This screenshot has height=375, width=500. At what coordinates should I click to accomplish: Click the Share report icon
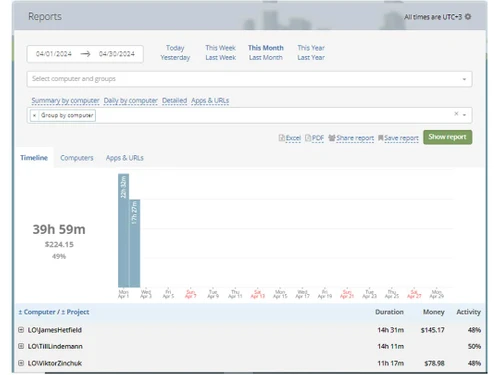tap(332, 138)
